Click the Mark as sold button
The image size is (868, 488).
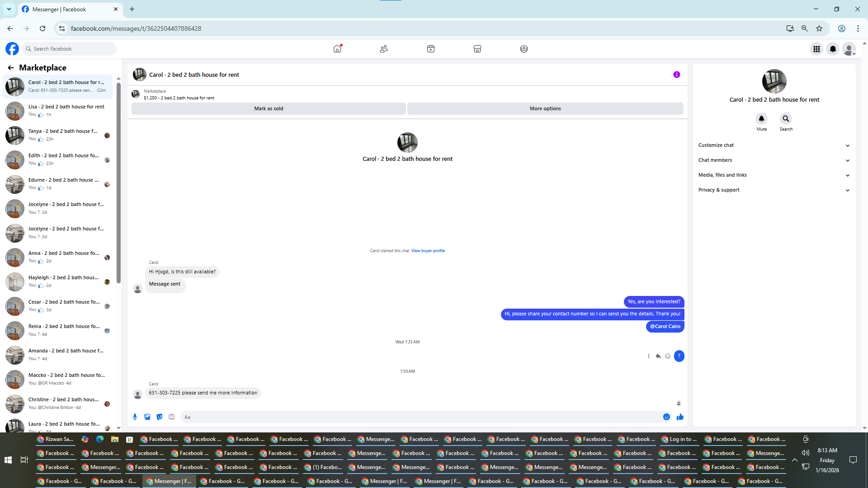(x=269, y=108)
